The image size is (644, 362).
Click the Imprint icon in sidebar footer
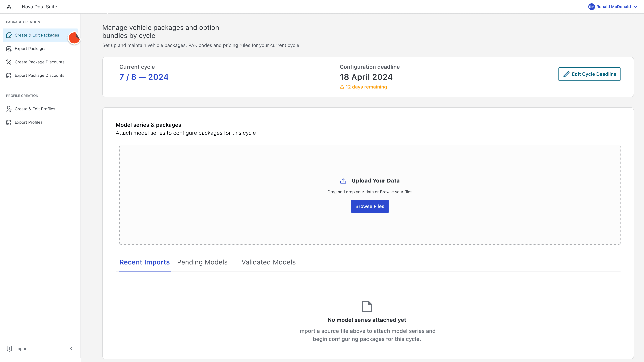coord(9,349)
